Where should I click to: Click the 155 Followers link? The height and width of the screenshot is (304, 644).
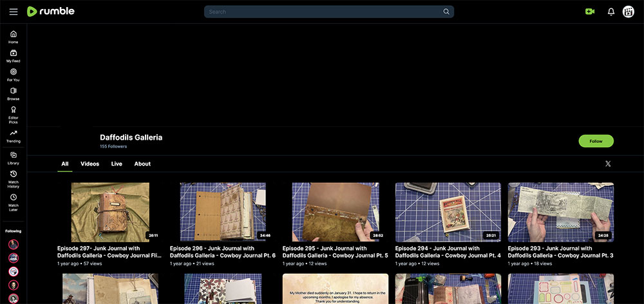click(x=113, y=146)
